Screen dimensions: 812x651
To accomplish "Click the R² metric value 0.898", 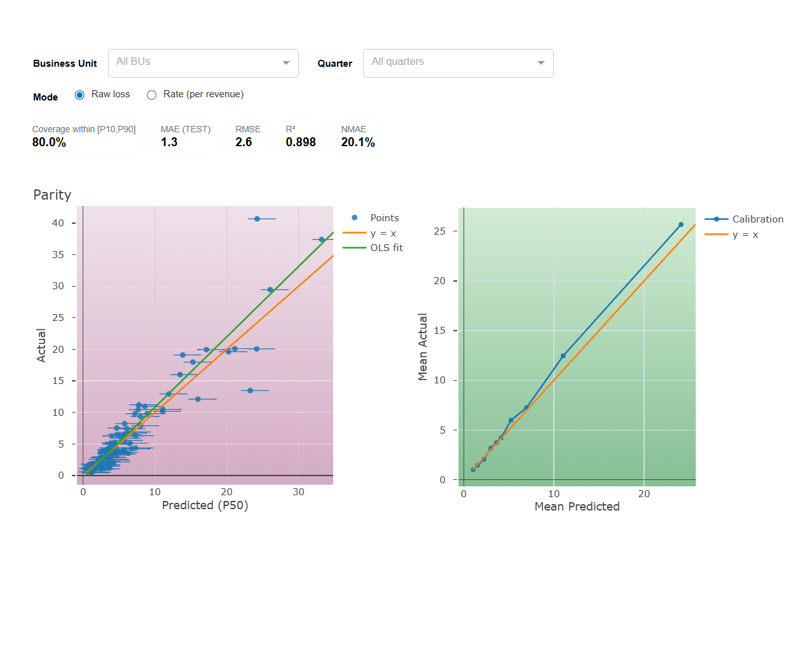I will [301, 142].
